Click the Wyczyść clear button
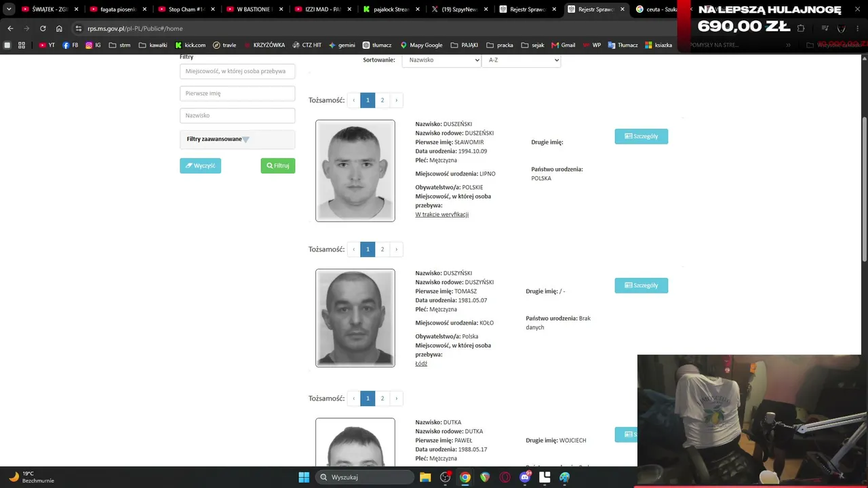This screenshot has width=868, height=488. tap(200, 165)
